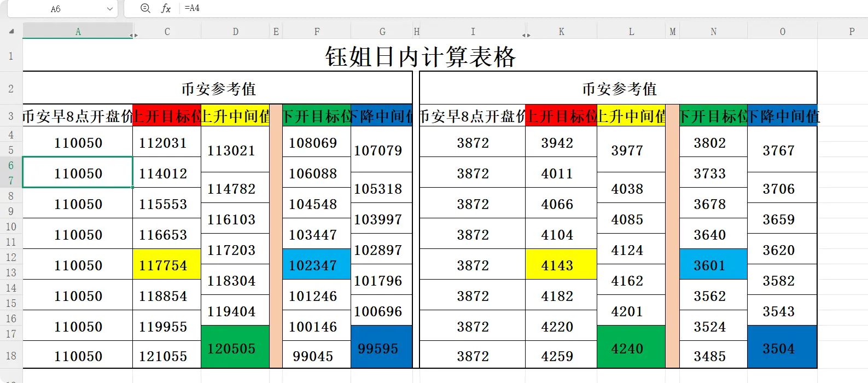Click the left 币安参考值 merged header
868x383 pixels.
pyautogui.click(x=218, y=88)
